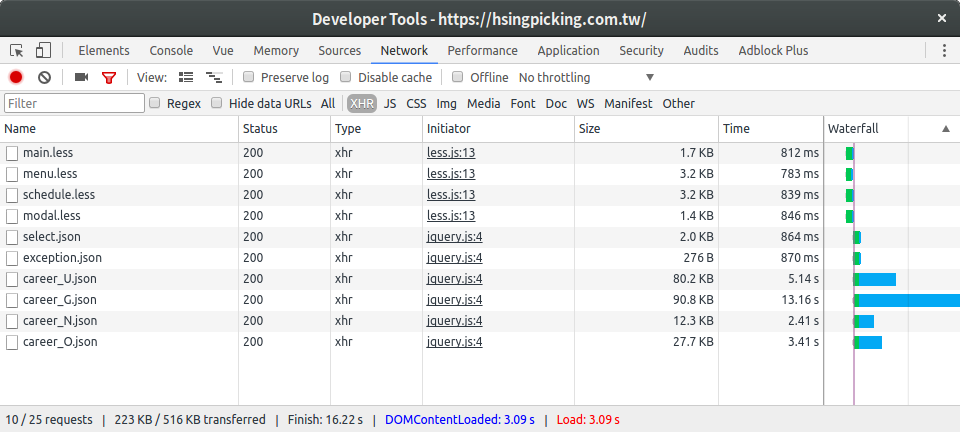
Task: Select the menu.less request
Action: [50, 174]
